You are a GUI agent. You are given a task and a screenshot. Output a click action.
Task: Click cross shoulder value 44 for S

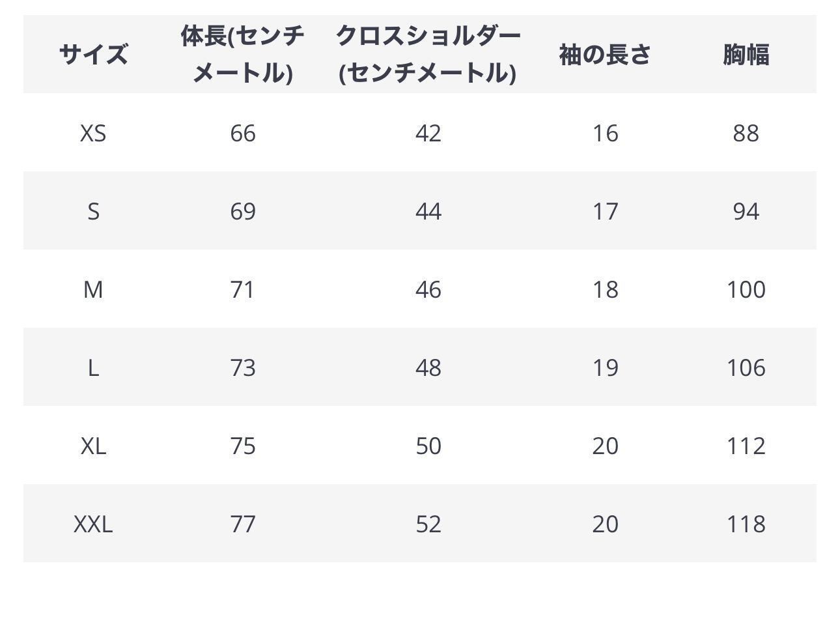[428, 211]
